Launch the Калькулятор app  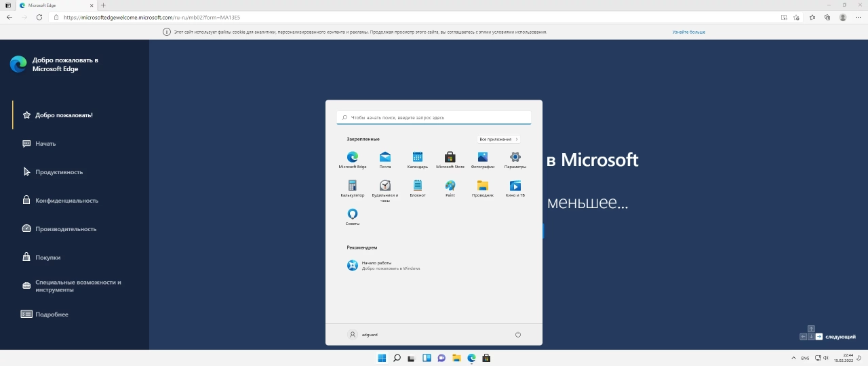(x=353, y=188)
